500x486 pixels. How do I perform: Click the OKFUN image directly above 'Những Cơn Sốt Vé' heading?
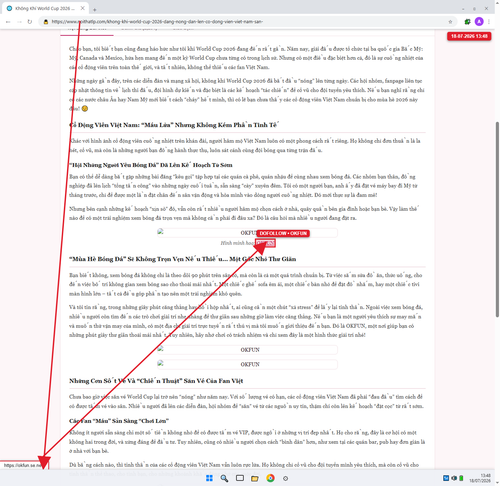(x=247, y=364)
